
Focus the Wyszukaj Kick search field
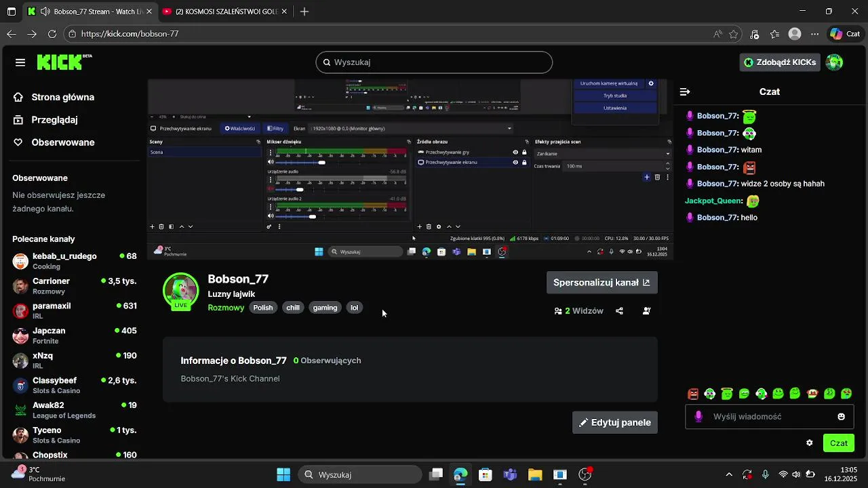coord(434,62)
